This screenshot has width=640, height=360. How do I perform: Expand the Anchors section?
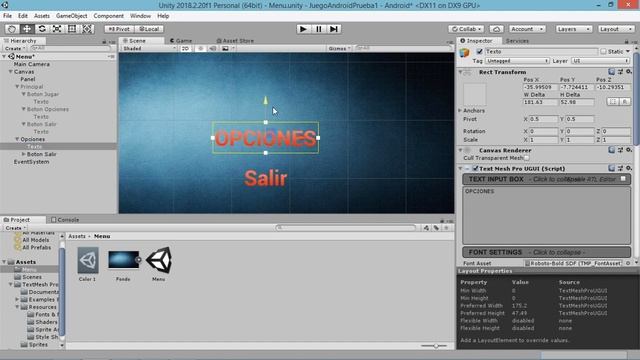460,111
